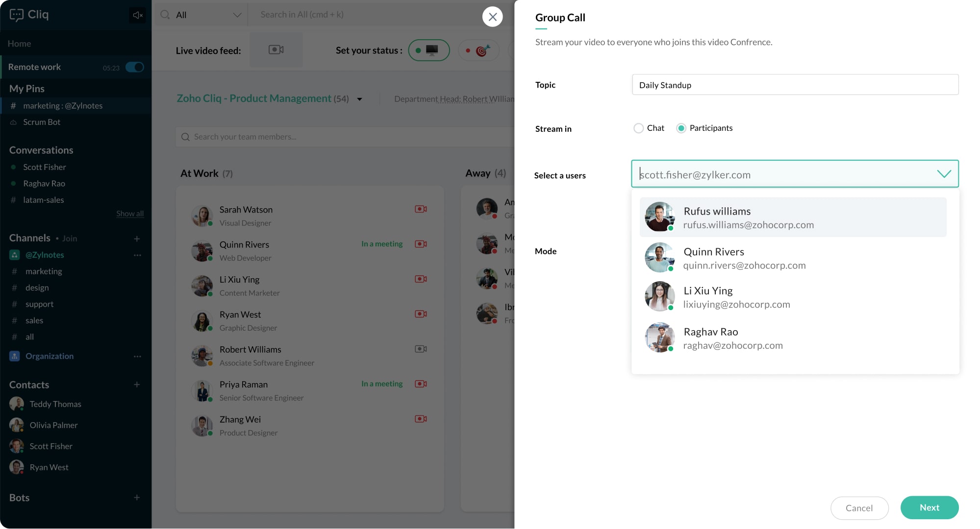
Task: Click the live video feed camera icon
Action: click(276, 49)
